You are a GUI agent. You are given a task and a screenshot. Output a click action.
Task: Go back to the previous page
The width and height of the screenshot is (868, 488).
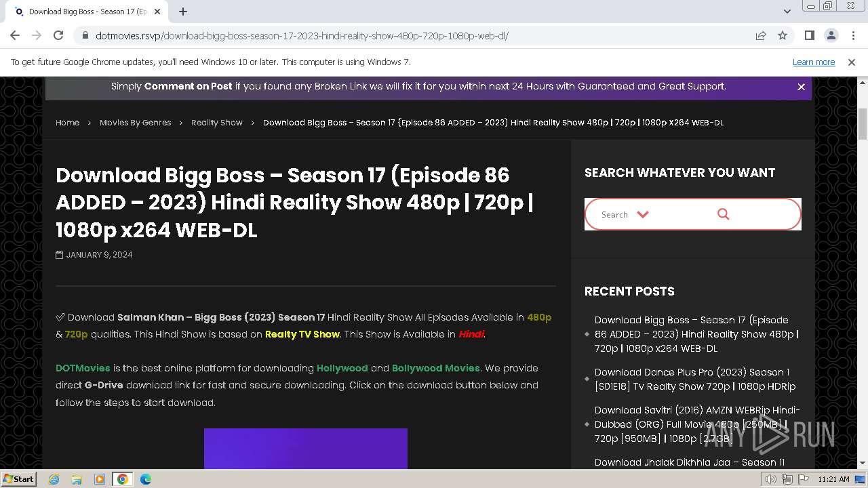pyautogui.click(x=15, y=35)
